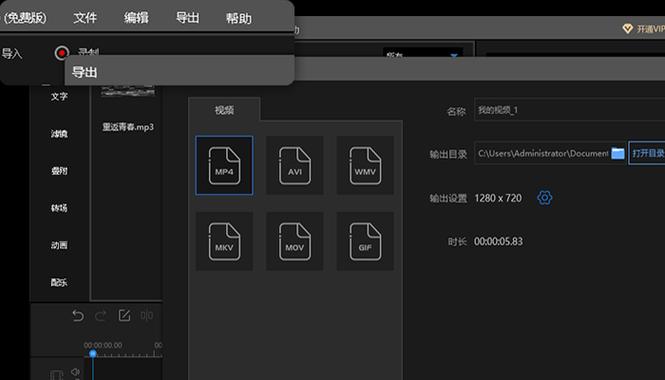Select the MKV format icon
The height and width of the screenshot is (380, 665).
pos(224,241)
